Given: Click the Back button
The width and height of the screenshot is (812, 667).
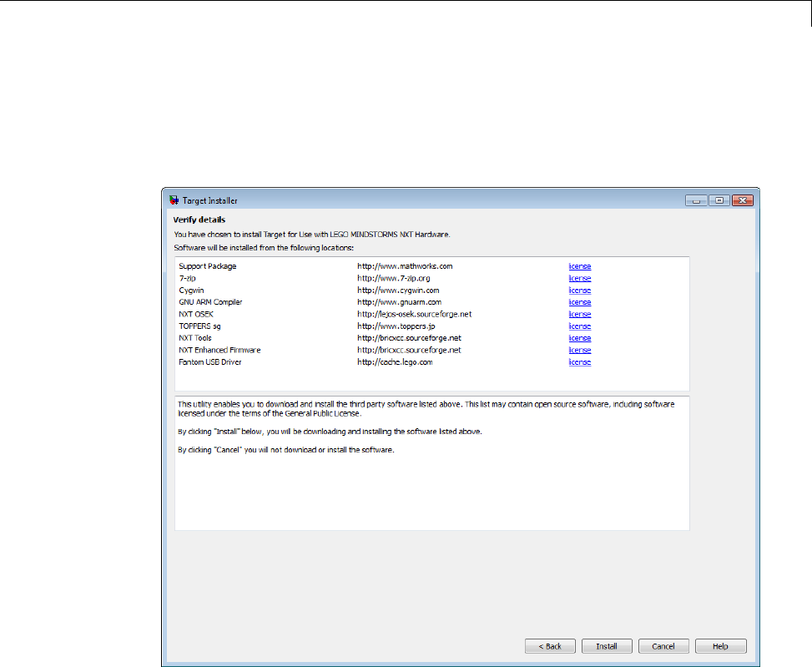Looking at the screenshot, I should [550, 646].
